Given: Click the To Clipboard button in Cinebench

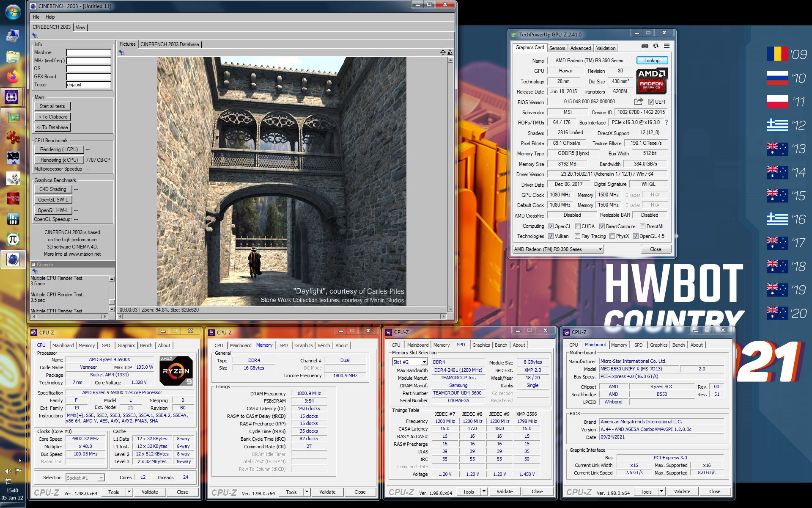Looking at the screenshot, I should point(52,117).
